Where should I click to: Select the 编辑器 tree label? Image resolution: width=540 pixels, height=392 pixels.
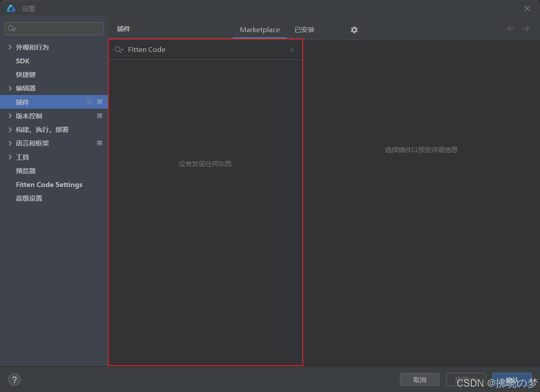[26, 88]
